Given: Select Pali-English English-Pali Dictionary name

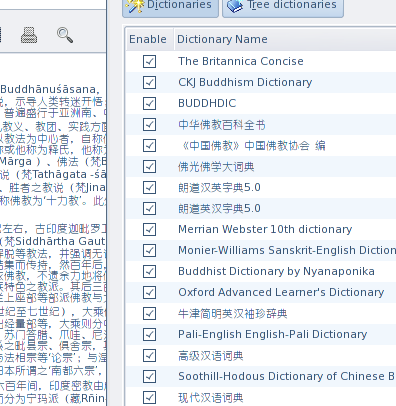Looking at the screenshot, I should (x=273, y=334).
